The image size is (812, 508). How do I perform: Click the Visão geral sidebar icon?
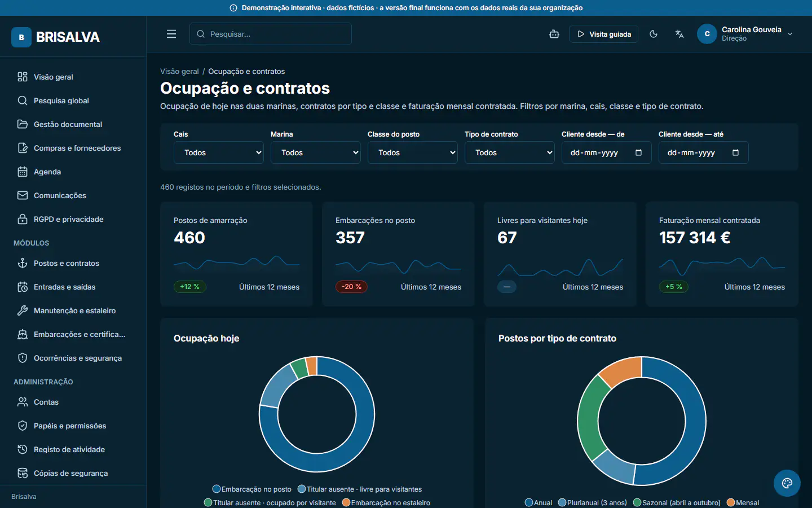[23, 77]
